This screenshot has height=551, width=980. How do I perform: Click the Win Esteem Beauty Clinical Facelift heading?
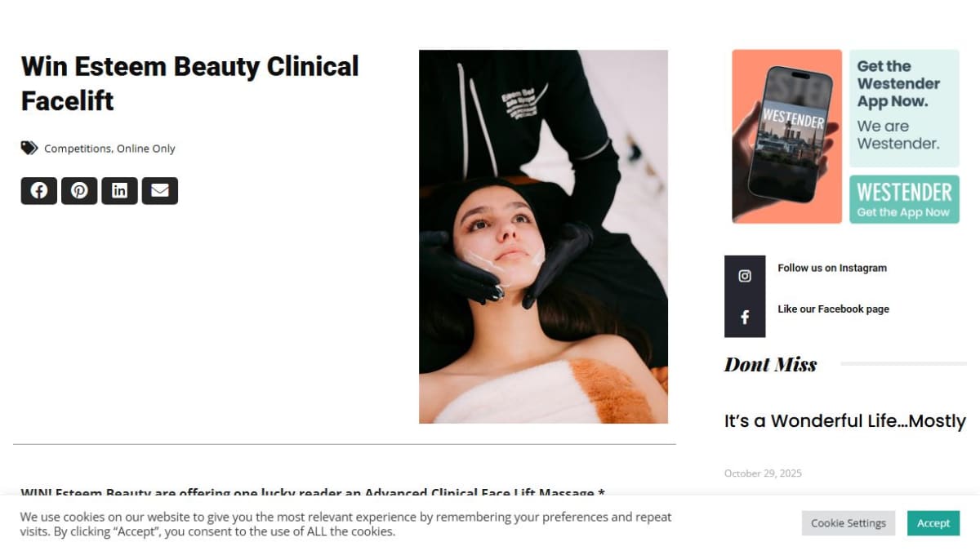[x=189, y=83]
